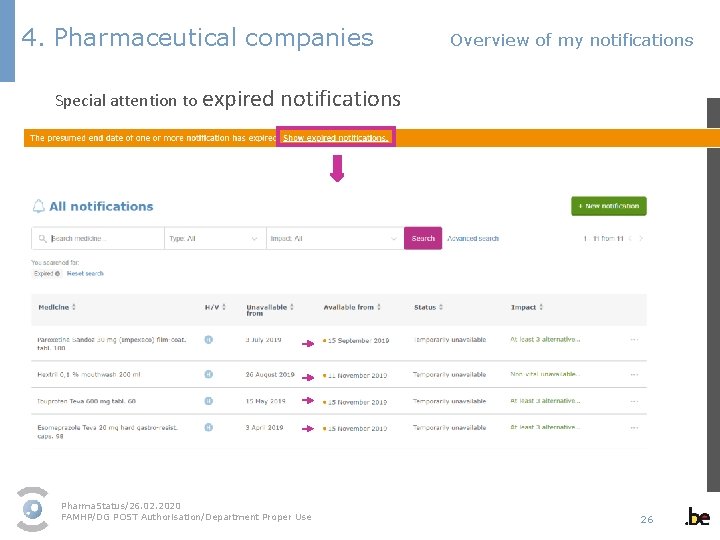The height and width of the screenshot is (540, 720).
Task: Click the green New notification button
Action: click(x=609, y=206)
